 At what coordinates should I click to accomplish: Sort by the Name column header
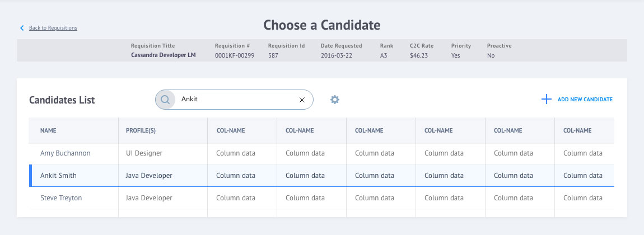coord(48,130)
